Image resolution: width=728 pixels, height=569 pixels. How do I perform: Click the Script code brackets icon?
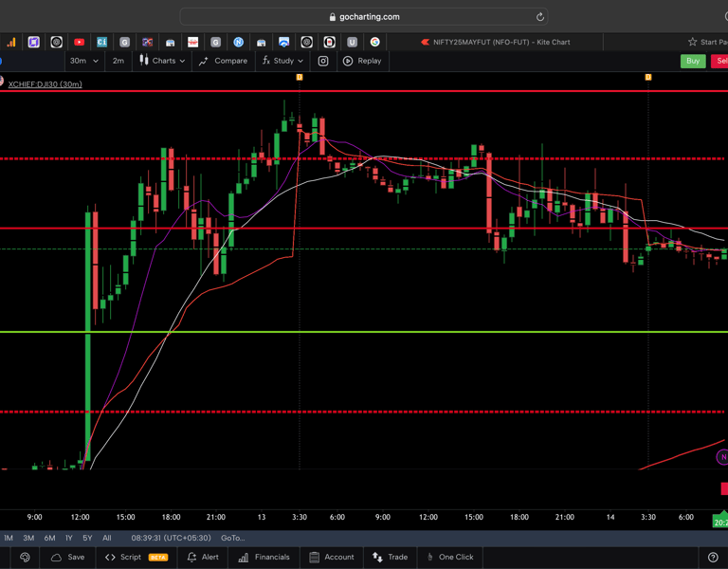coord(110,557)
